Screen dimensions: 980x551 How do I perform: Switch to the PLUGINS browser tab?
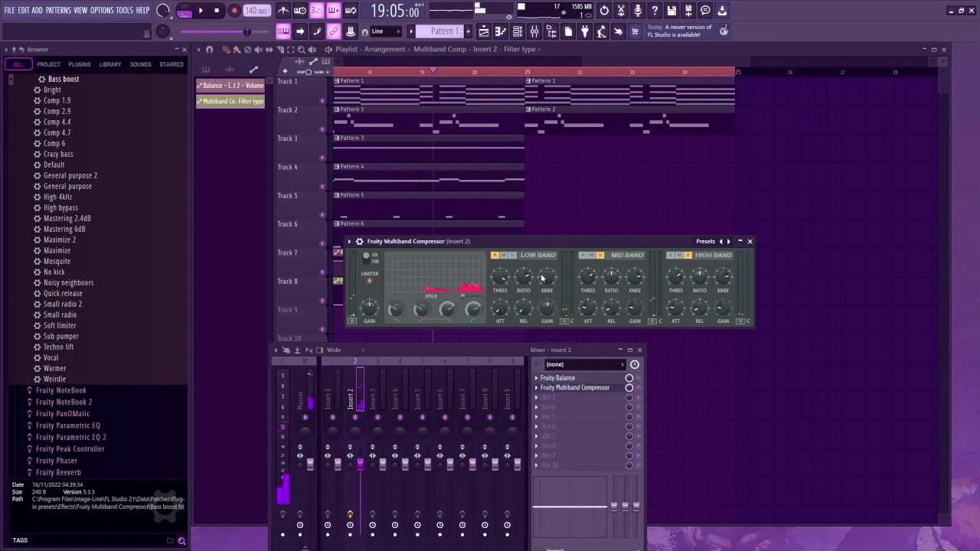[80, 64]
